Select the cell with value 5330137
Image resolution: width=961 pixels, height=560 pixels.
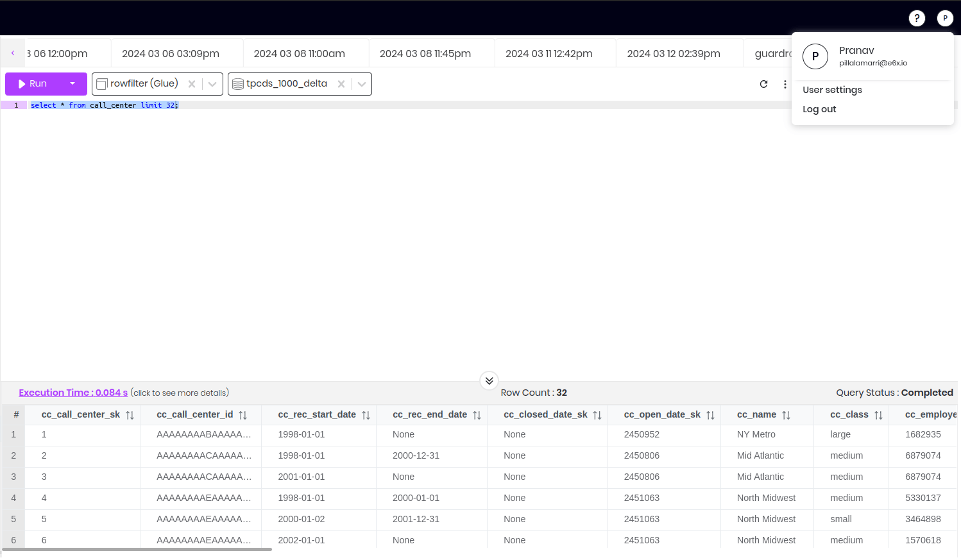(x=923, y=498)
